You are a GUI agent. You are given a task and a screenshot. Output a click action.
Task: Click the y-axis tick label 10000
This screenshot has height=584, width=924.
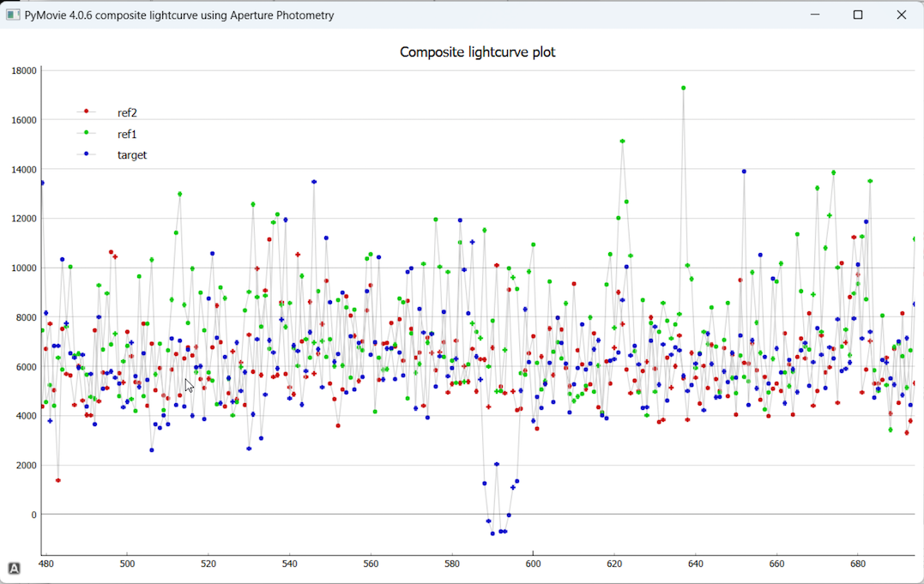point(23,268)
